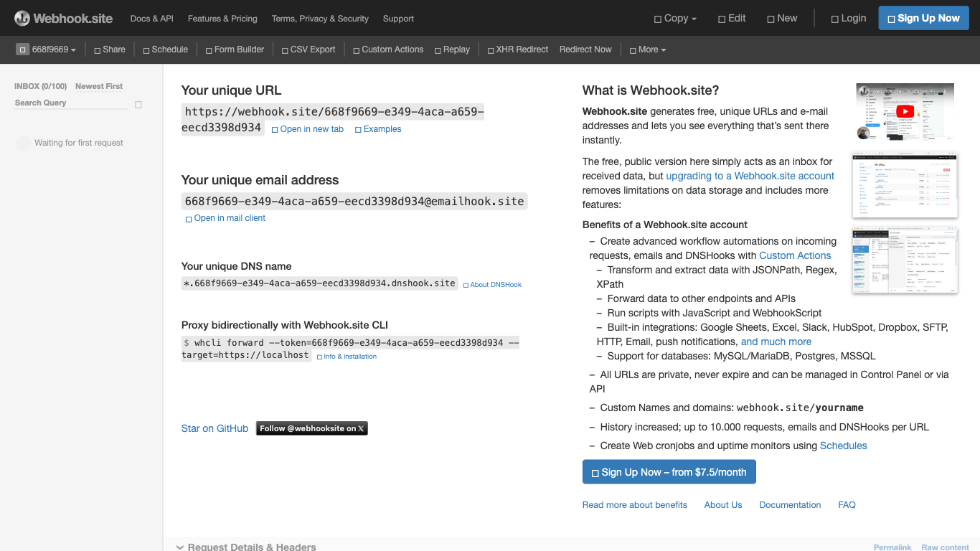Click the Share toolbar item
This screenshot has height=551, width=980.
(110, 50)
